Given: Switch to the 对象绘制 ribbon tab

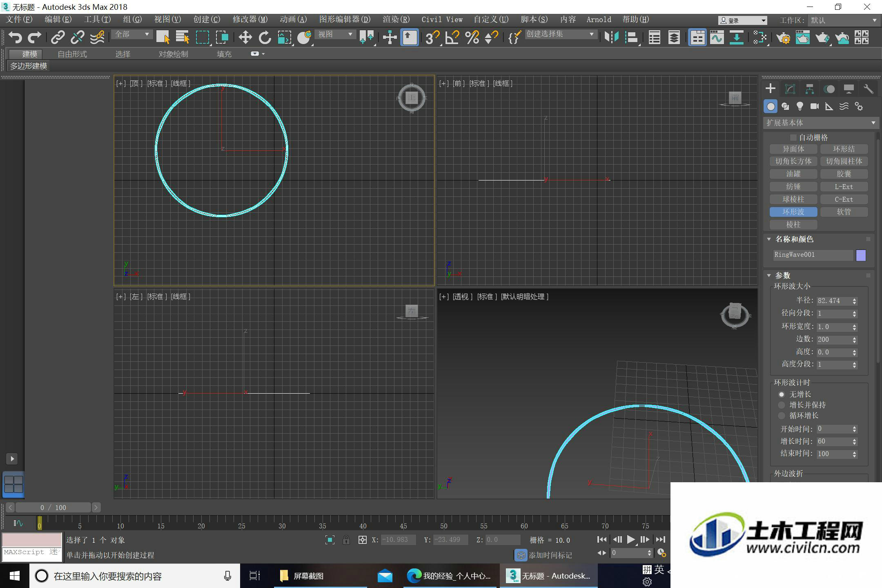Looking at the screenshot, I should pos(173,54).
